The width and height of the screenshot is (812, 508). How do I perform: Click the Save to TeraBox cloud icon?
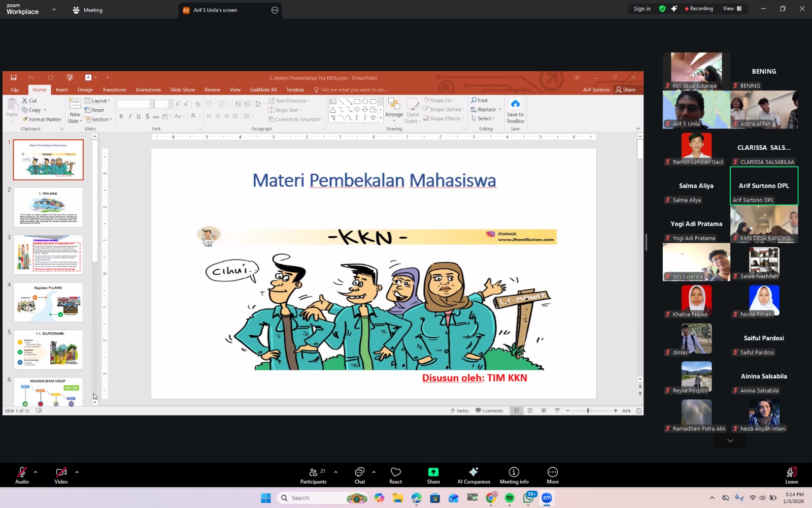515,104
